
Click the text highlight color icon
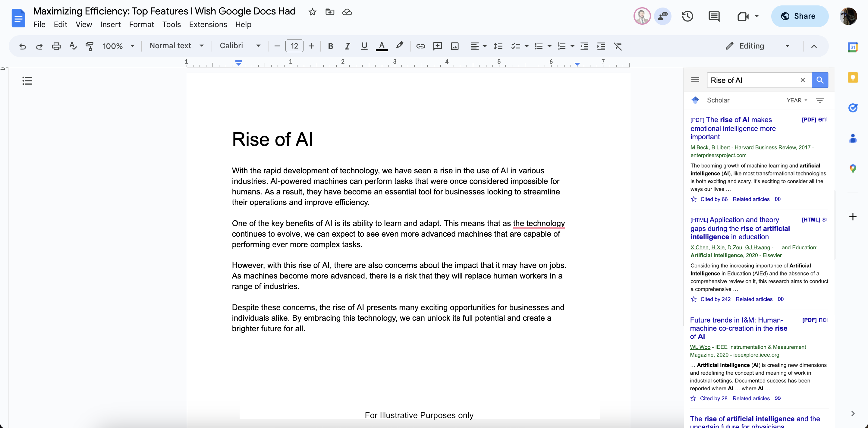400,46
